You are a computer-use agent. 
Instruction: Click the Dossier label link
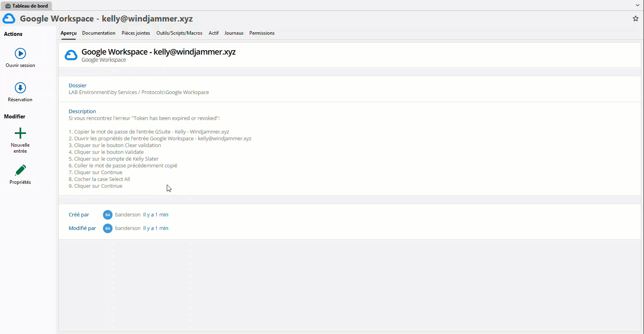77,85
